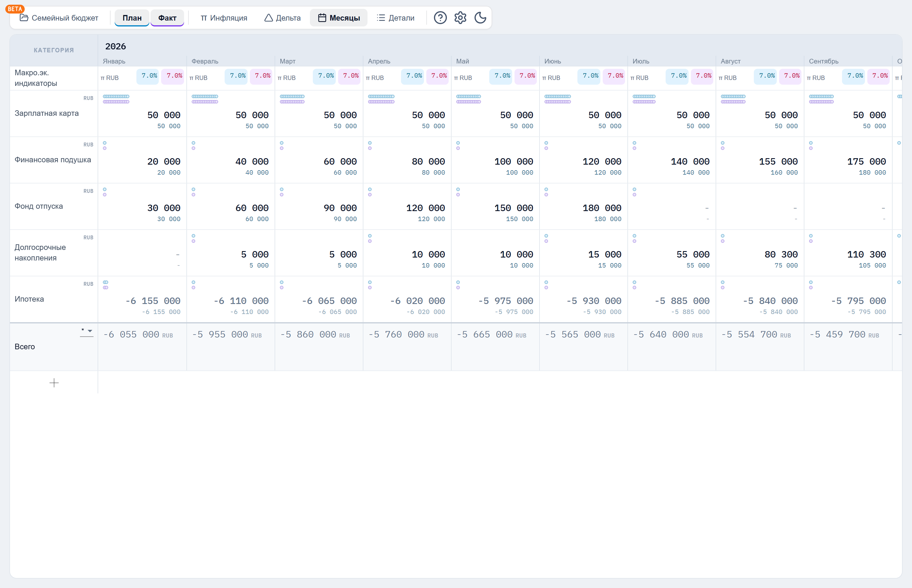Viewport: 912px width, 588px height.
Task: Select the Месяцы view tab
Action: click(x=339, y=18)
